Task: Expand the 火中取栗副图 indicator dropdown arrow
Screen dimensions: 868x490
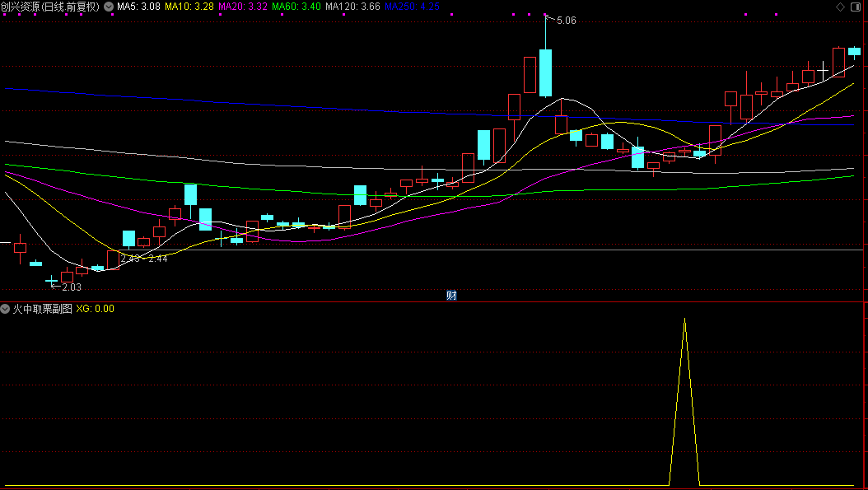Action: tap(5, 309)
